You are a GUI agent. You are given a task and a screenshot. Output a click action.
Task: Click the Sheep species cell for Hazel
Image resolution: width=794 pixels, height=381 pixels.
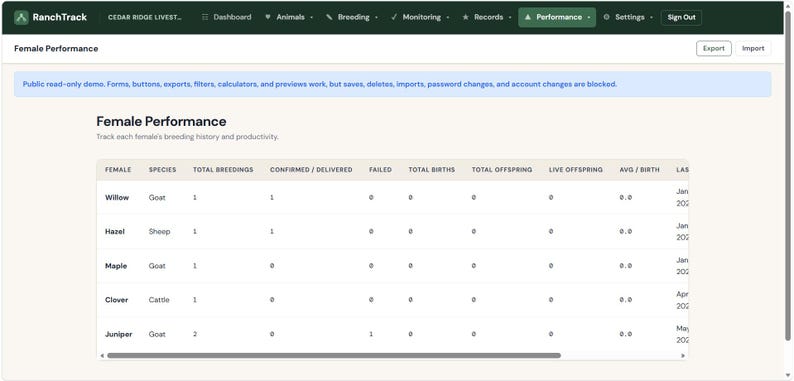click(160, 232)
